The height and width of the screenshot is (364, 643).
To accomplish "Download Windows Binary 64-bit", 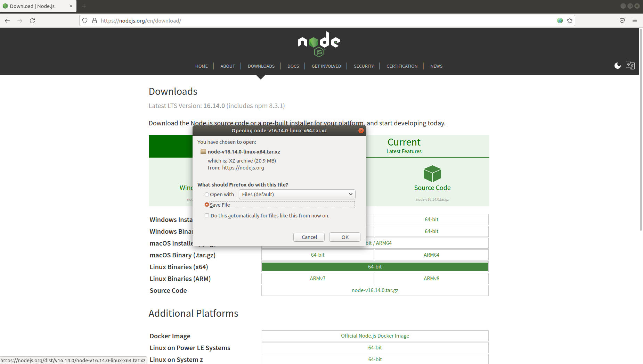I will coord(431,231).
